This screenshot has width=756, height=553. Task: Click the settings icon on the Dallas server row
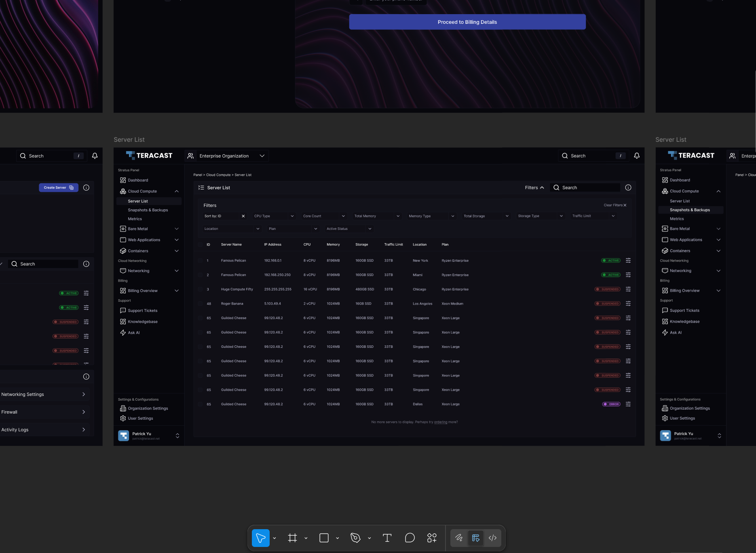(628, 404)
